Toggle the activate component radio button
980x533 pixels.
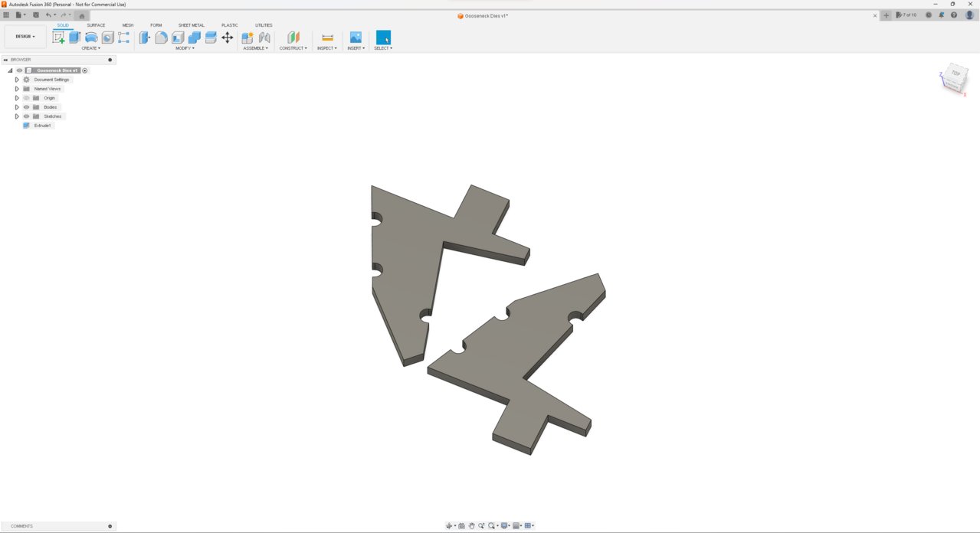[85, 70]
